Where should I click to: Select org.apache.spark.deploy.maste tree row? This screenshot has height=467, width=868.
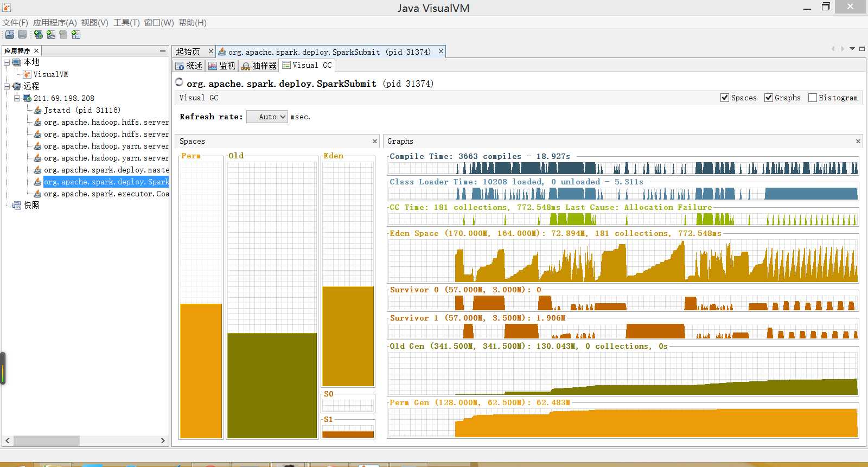tap(106, 170)
